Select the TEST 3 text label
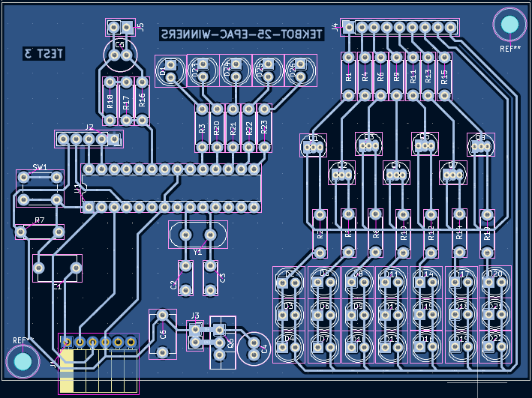532x398 pixels. pyautogui.click(x=44, y=53)
